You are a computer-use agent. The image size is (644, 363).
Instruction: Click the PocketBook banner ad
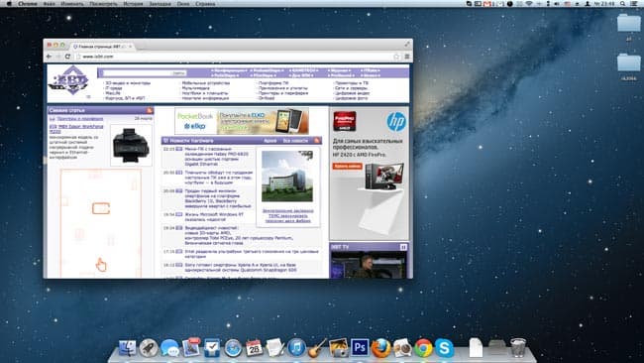coord(242,121)
